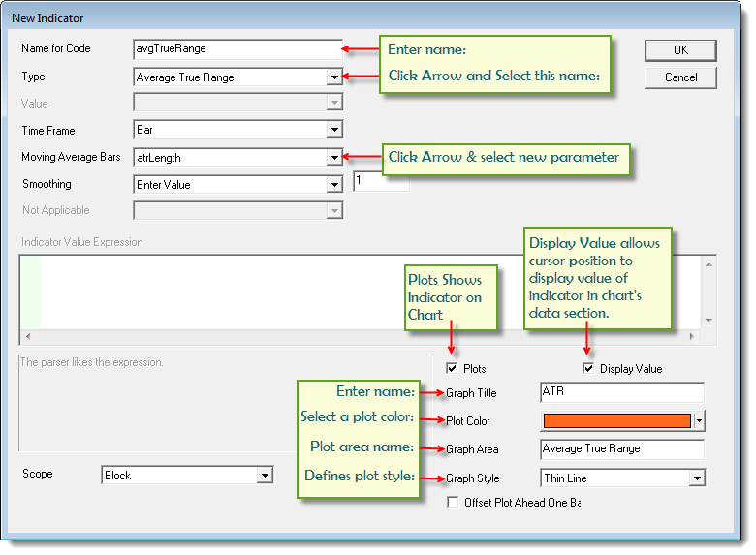This screenshot has width=756, height=555.
Task: Click the orange Plot Color swatch
Action: coord(616,420)
